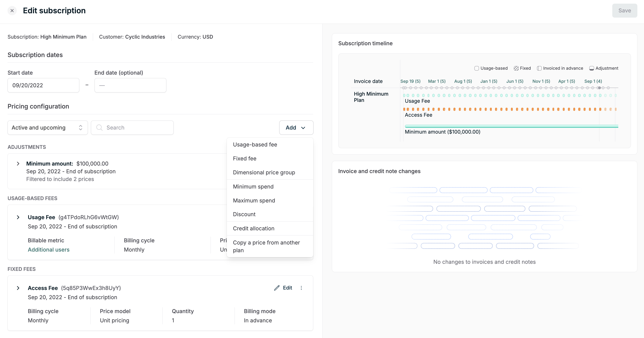Viewport: 644px width, 338px height.
Task: Expand the Access Fee details
Action: (18, 288)
